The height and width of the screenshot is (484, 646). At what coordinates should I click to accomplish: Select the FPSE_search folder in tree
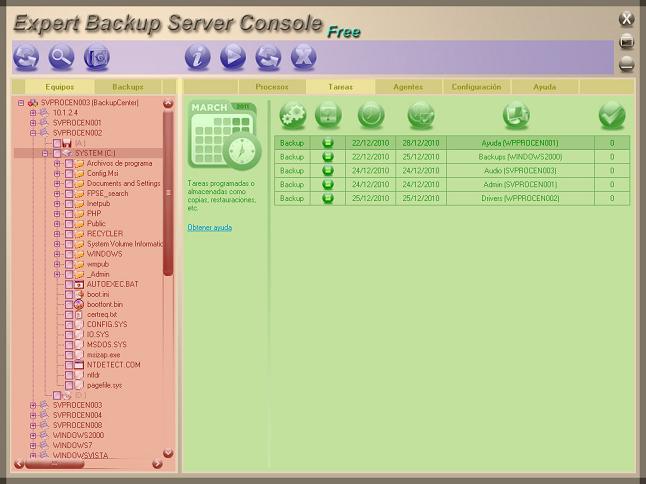click(x=108, y=194)
